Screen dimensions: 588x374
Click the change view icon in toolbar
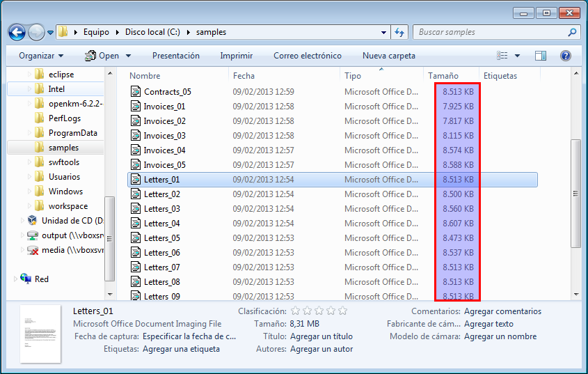click(502, 56)
